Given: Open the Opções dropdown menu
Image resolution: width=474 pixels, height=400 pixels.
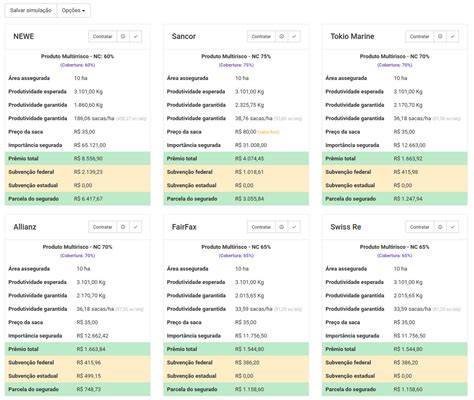Looking at the screenshot, I should [x=73, y=10].
